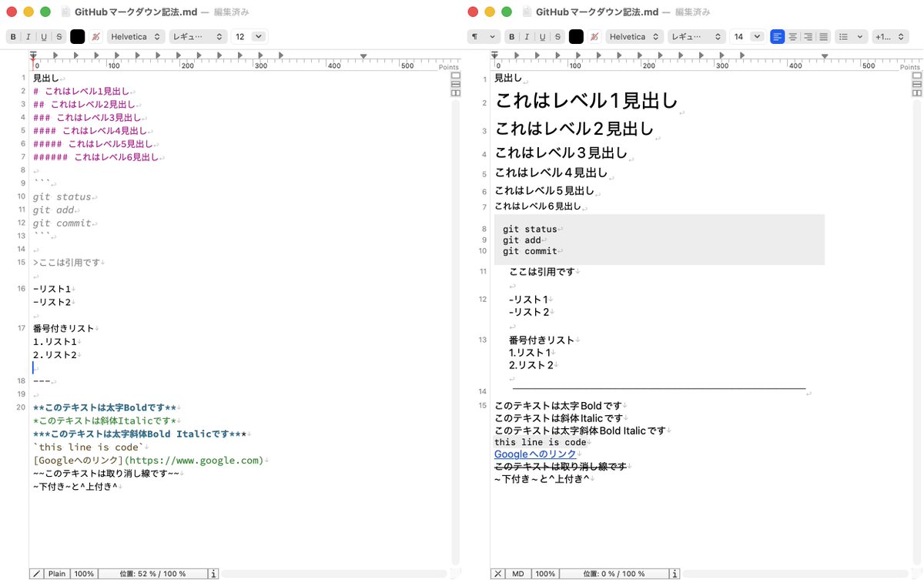Click first-line indent marker on right ruler
This screenshot has height=580, width=924.
pos(494,55)
